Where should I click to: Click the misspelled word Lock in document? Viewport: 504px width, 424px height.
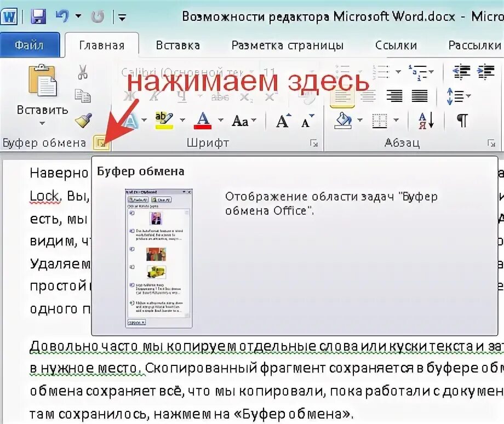44,196
